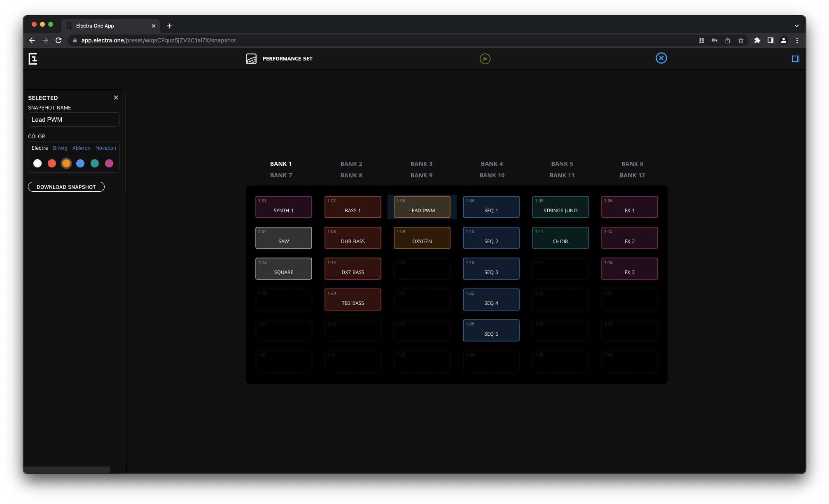
Task: Click the bookmark star in the address bar
Action: tap(741, 40)
